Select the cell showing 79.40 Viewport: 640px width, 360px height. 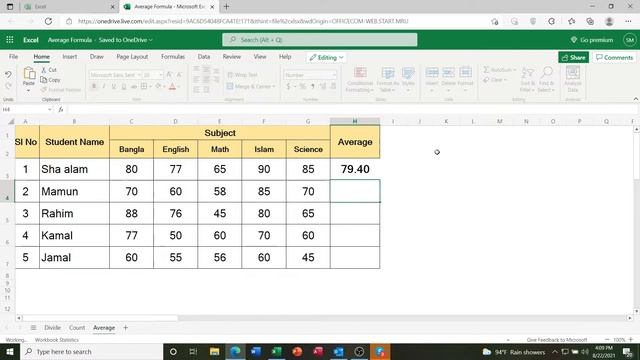tap(355, 169)
